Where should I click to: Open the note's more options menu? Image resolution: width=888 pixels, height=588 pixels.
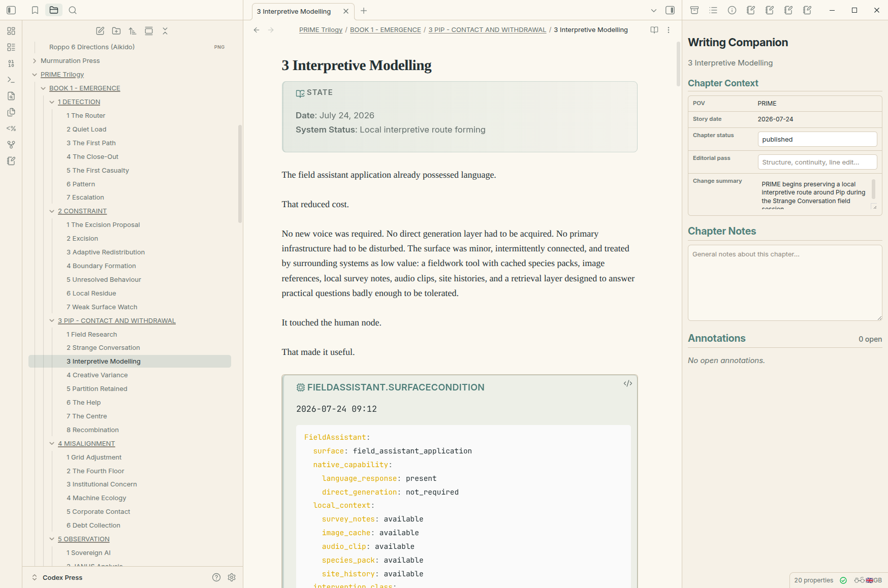pyautogui.click(x=669, y=30)
